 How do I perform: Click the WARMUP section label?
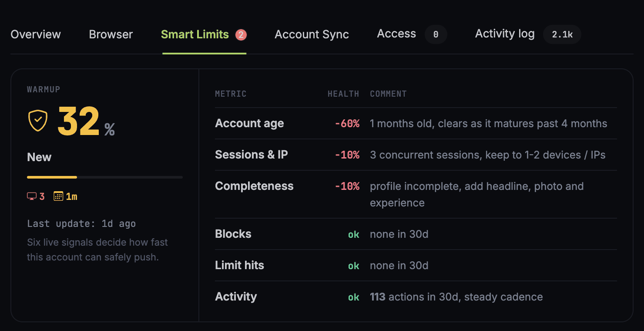click(x=44, y=89)
